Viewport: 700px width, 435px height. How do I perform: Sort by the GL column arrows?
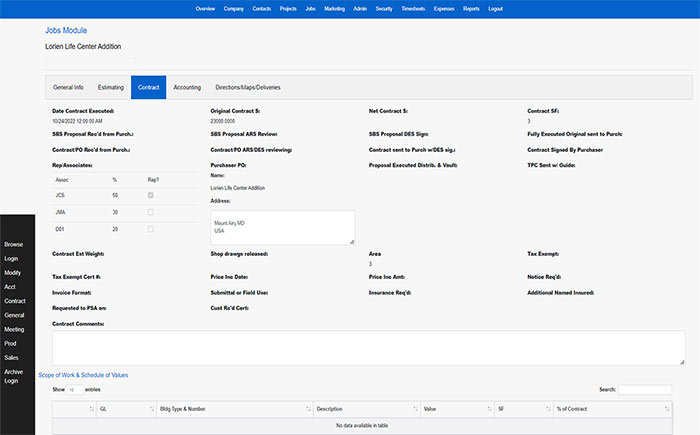click(x=152, y=409)
